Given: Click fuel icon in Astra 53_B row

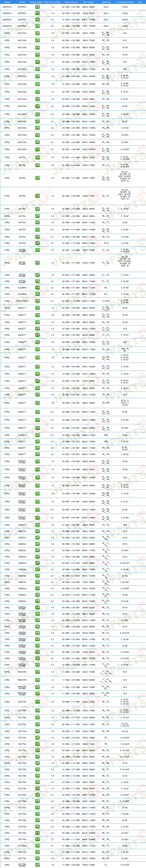Looking at the screenshot, I should tap(37, 243).
